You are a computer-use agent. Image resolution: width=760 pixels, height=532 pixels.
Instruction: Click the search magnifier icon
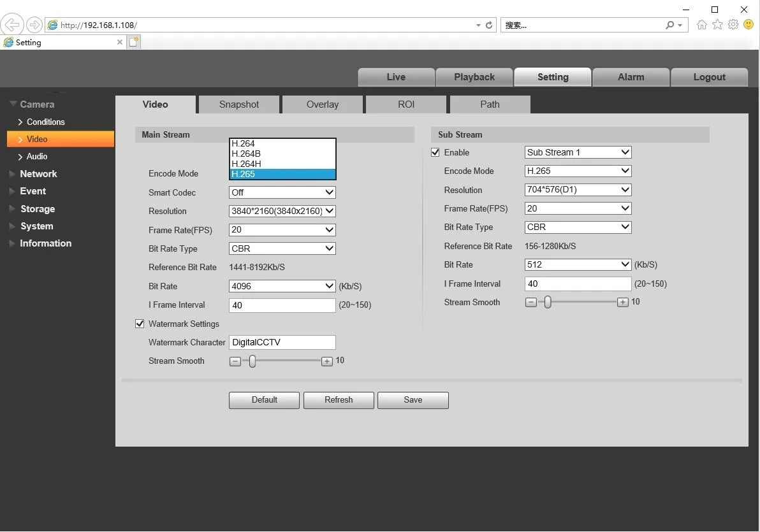(670, 25)
